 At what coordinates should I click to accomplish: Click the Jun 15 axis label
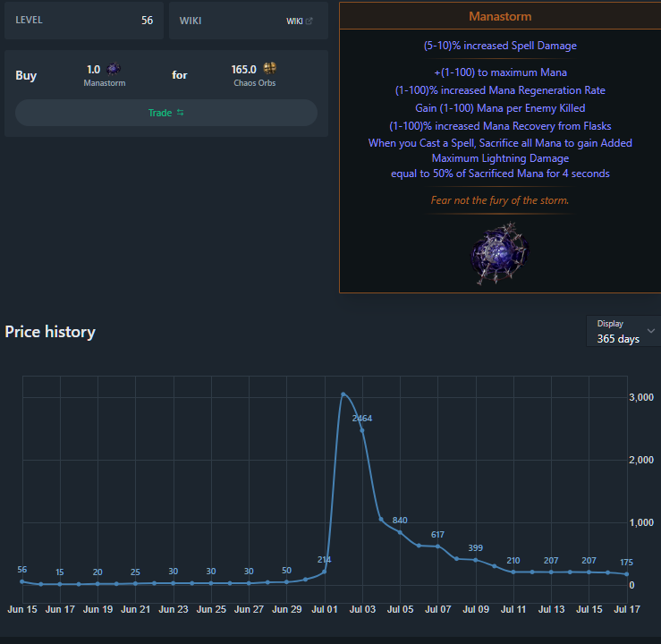click(22, 609)
